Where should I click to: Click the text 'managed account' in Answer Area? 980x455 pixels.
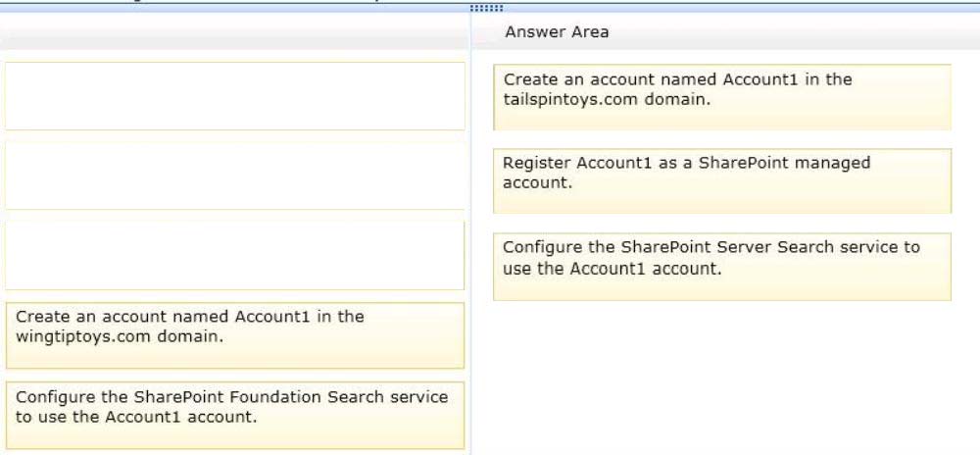coord(686,173)
